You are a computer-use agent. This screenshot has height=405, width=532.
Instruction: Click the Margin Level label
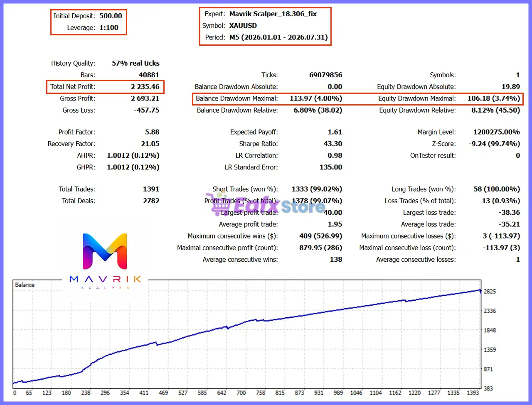pyautogui.click(x=437, y=132)
